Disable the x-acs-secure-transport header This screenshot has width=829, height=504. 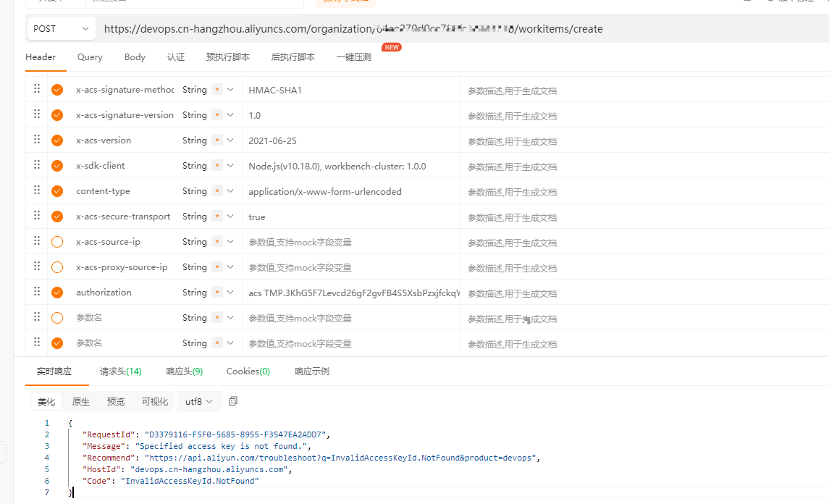(56, 216)
